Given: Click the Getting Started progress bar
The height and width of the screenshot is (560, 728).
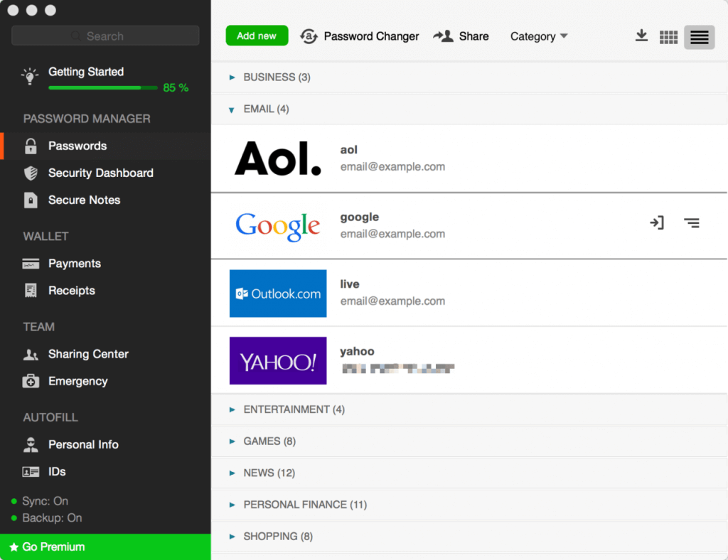Looking at the screenshot, I should 102,87.
